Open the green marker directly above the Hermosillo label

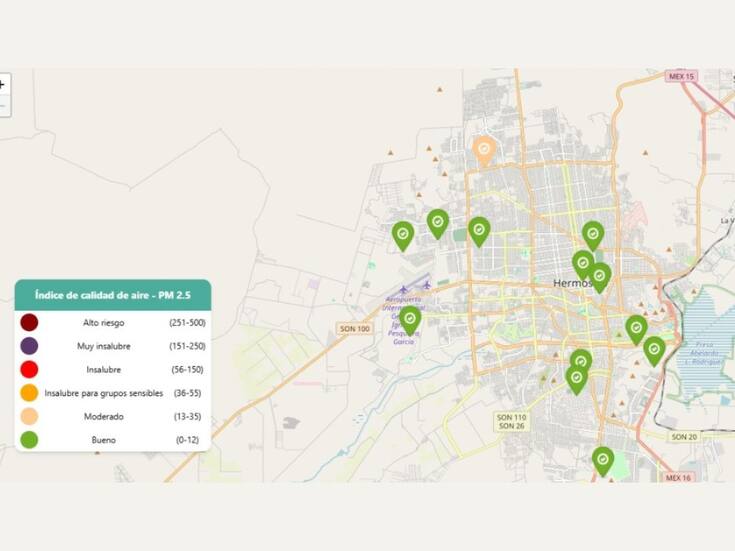583,264
